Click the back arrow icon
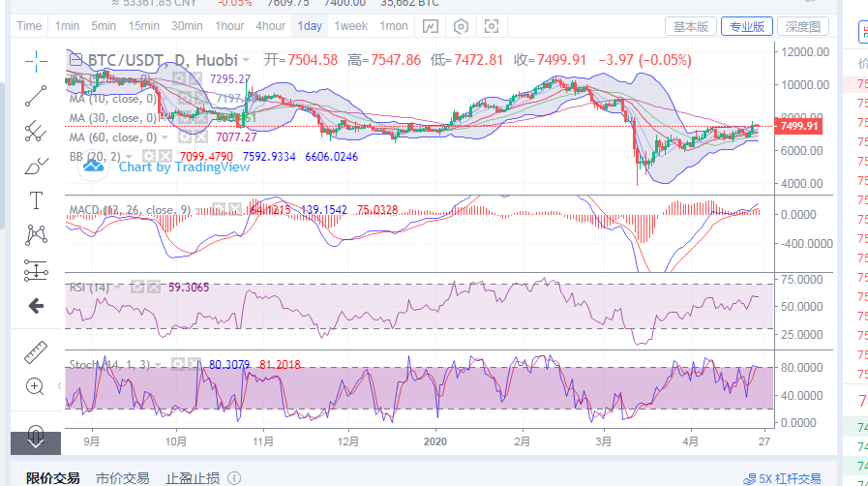868x486 pixels. [x=36, y=306]
